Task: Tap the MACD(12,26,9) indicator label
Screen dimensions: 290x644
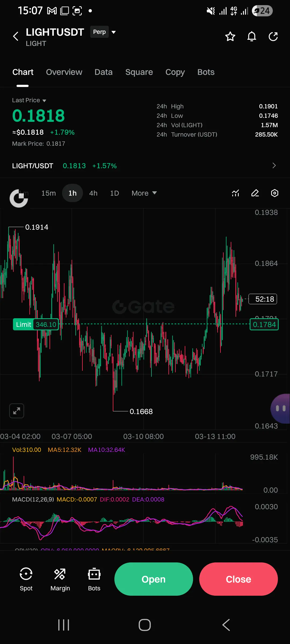Action: pos(33,499)
